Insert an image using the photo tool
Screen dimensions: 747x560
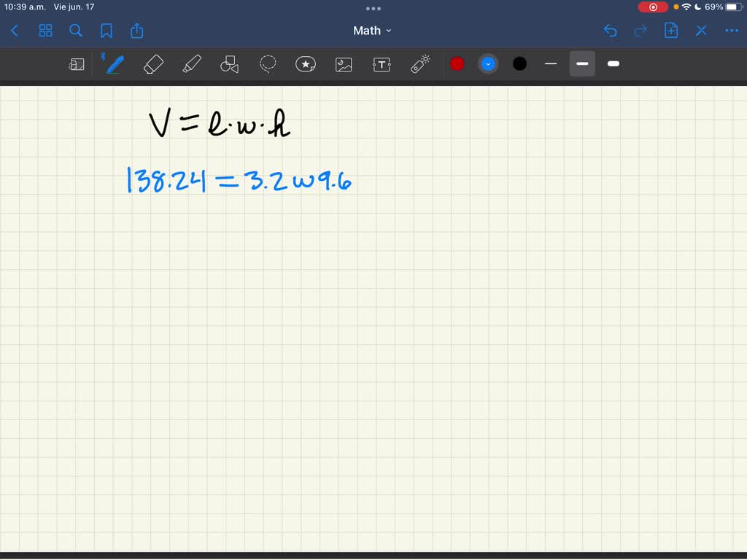point(344,64)
